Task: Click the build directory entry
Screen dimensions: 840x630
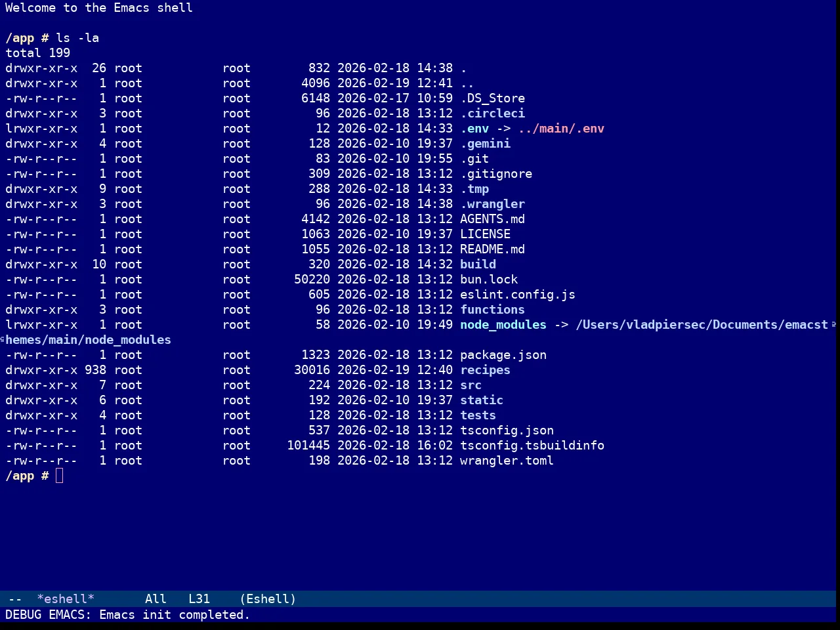Action: (478, 264)
